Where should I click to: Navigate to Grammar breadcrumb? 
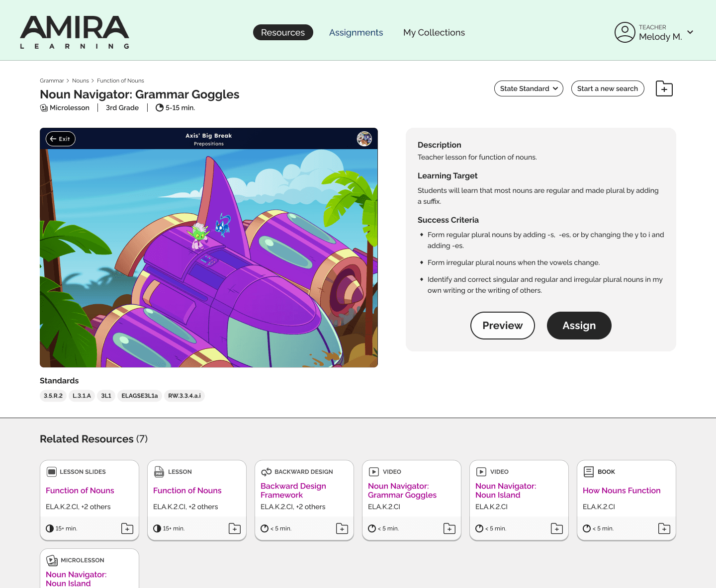pos(52,81)
